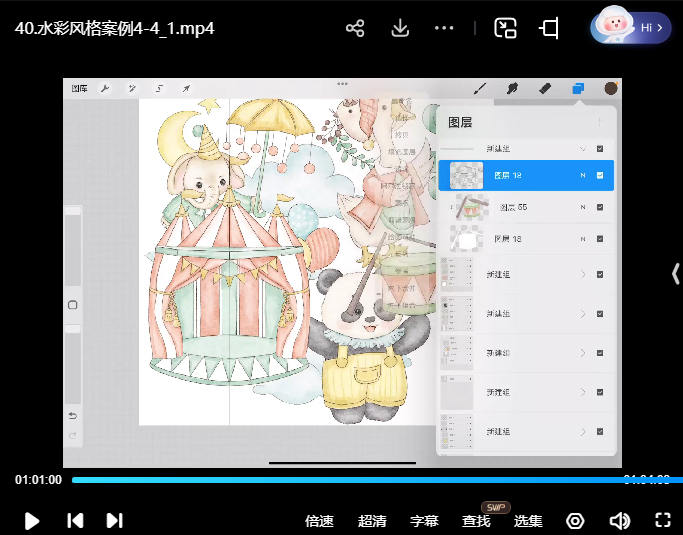
Task: Expand the bottom layer group chevron
Action: (x=582, y=432)
